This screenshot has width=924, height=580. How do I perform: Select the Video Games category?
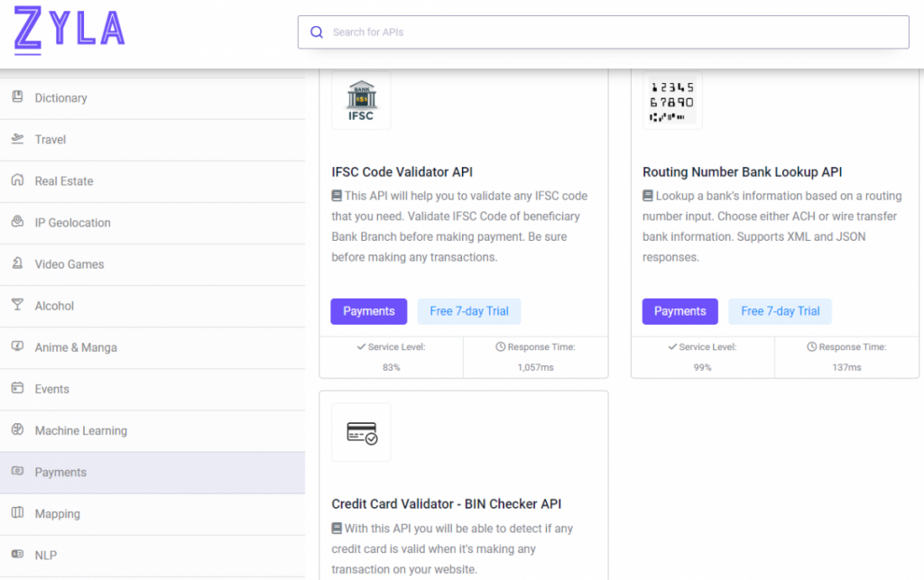coord(152,265)
